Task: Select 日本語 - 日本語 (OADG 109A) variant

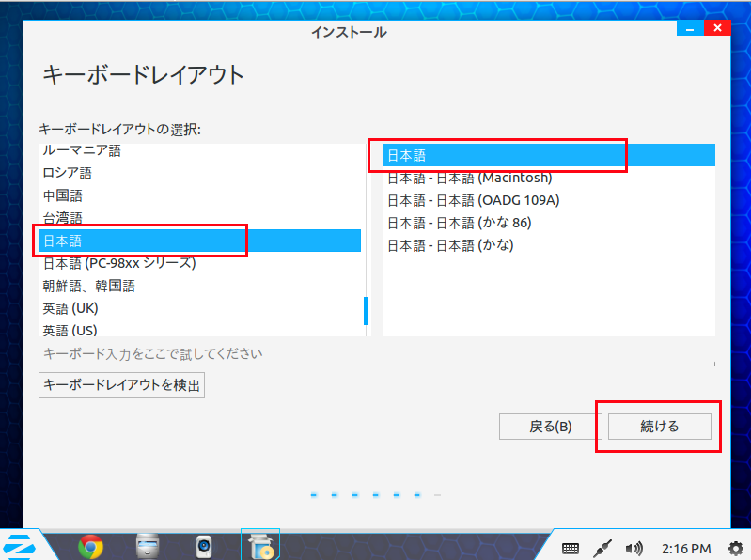Action: pyautogui.click(x=548, y=200)
